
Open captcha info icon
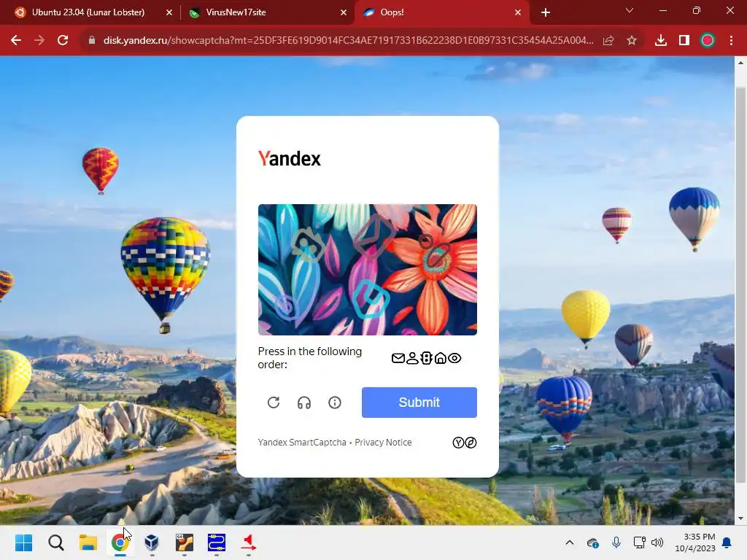pyautogui.click(x=334, y=402)
